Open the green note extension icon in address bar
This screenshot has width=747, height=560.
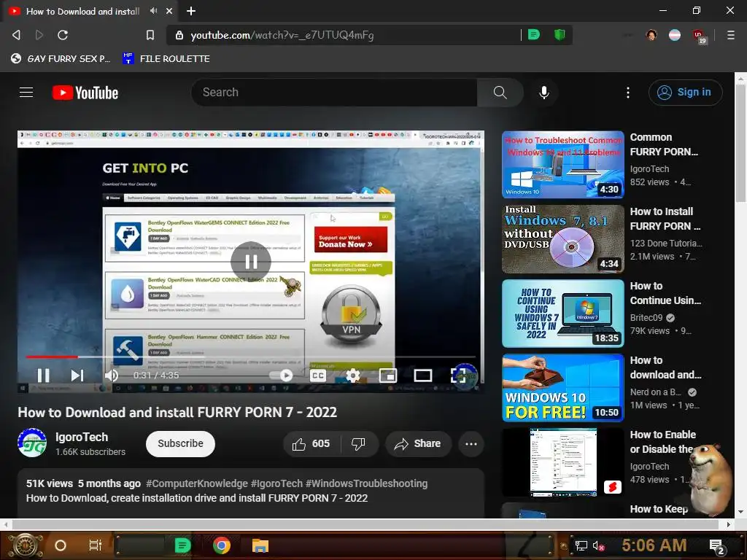point(534,34)
